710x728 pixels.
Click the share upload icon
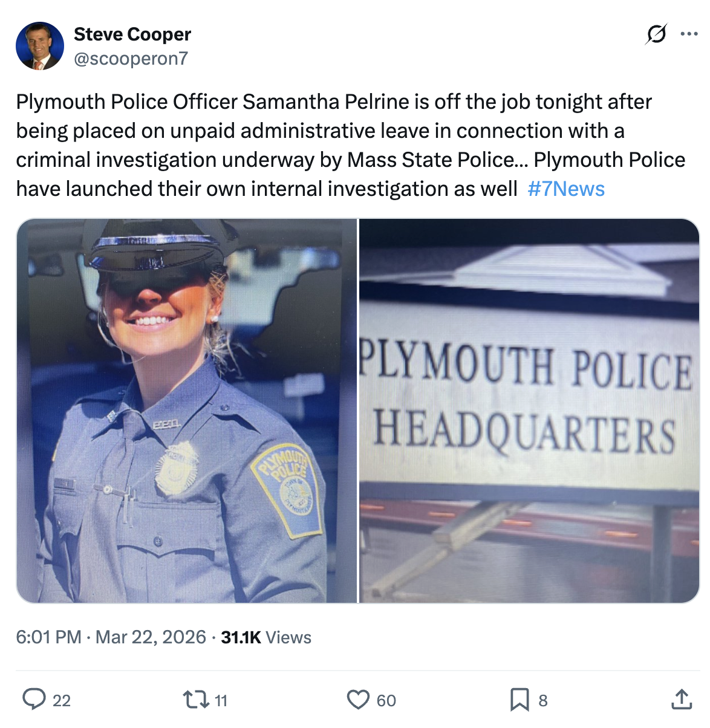coord(682,699)
